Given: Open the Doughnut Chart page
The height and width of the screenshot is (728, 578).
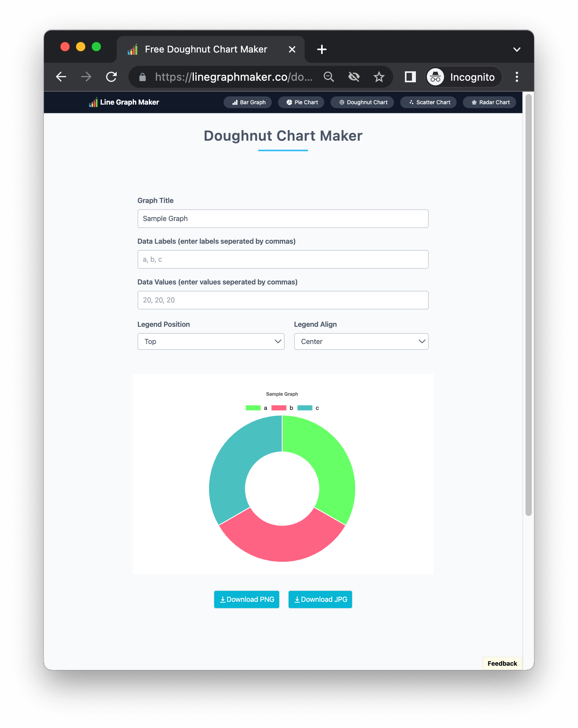Looking at the screenshot, I should pos(362,102).
